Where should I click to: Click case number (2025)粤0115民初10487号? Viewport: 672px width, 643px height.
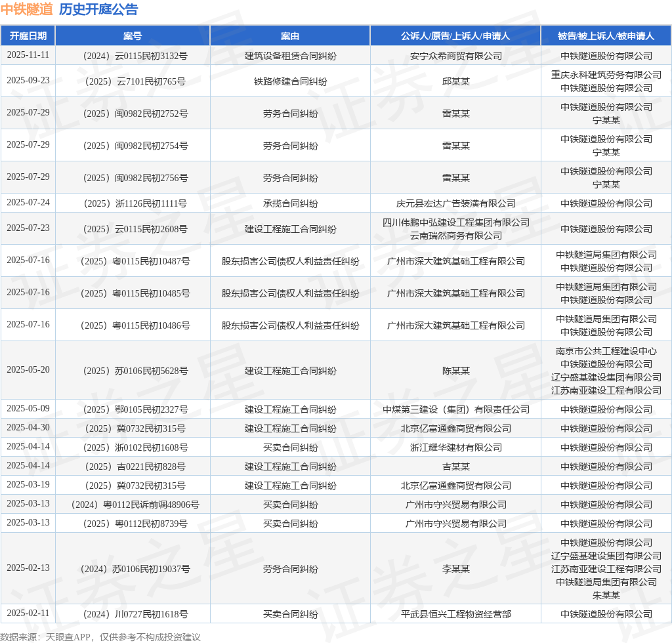[x=135, y=261]
